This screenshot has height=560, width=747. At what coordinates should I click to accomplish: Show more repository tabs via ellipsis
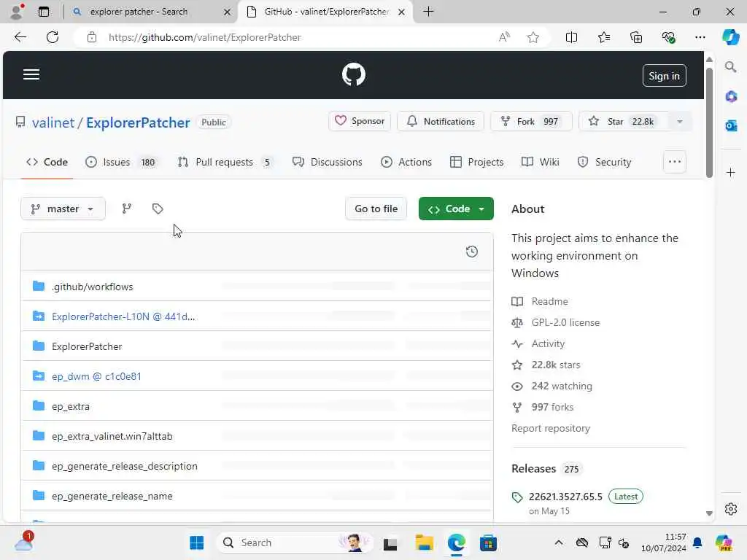click(675, 162)
